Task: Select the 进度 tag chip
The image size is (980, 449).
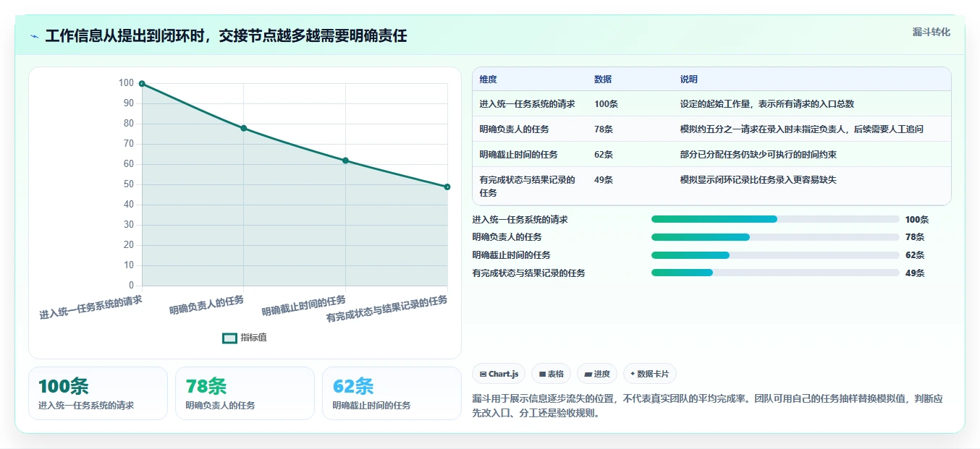Action: pos(597,374)
